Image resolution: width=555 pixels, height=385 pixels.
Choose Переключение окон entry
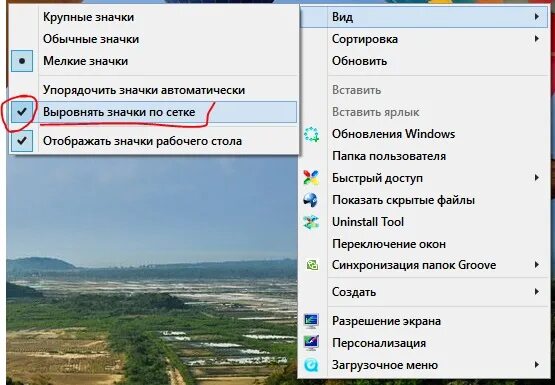click(x=425, y=244)
